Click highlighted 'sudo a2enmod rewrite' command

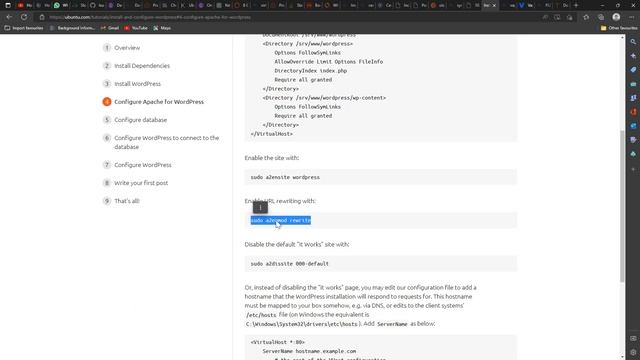281,220
